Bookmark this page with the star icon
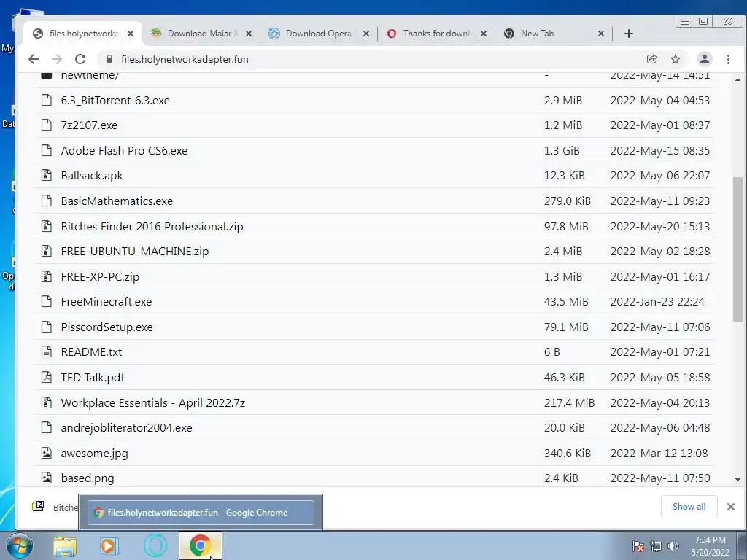Image resolution: width=747 pixels, height=560 pixels. coord(675,59)
